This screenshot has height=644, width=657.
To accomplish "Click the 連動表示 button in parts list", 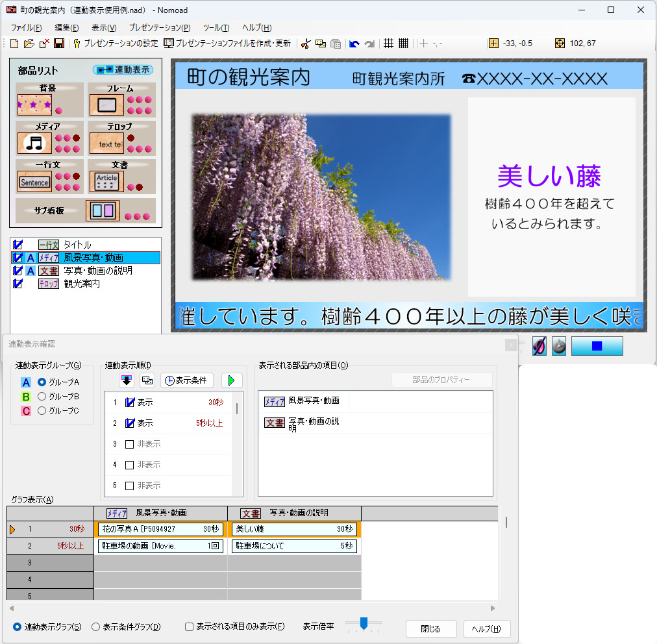I will pos(123,70).
